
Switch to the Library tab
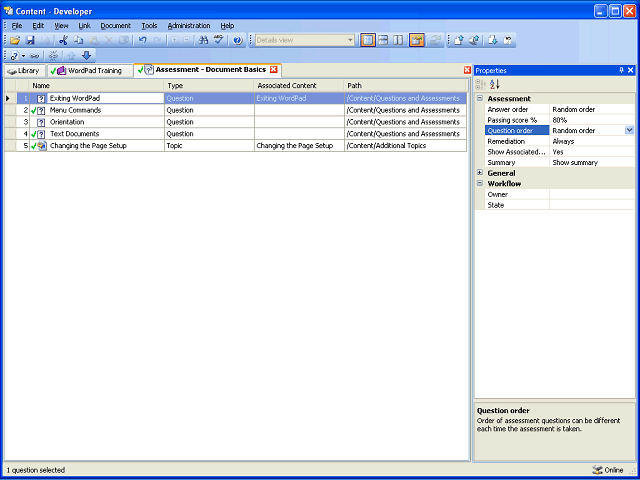tap(24, 71)
